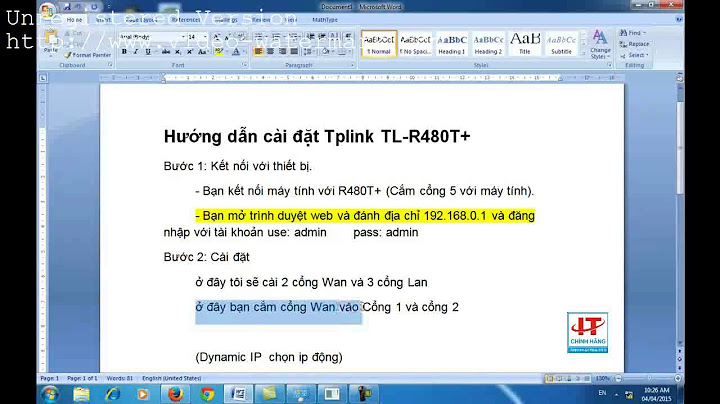The width and height of the screenshot is (720, 404).
Task: Open Google Chrome from taskbar
Action: [207, 394]
